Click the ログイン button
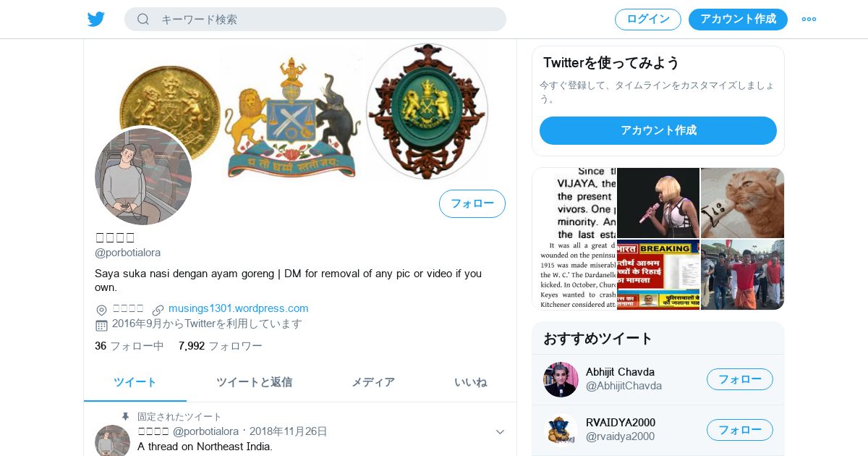The width and height of the screenshot is (868, 456). point(648,20)
